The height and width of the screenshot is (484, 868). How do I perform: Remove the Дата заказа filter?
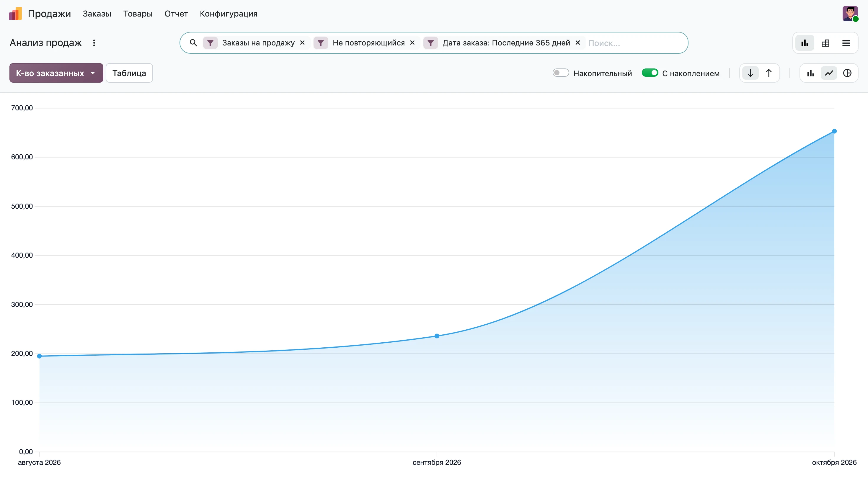click(x=577, y=43)
